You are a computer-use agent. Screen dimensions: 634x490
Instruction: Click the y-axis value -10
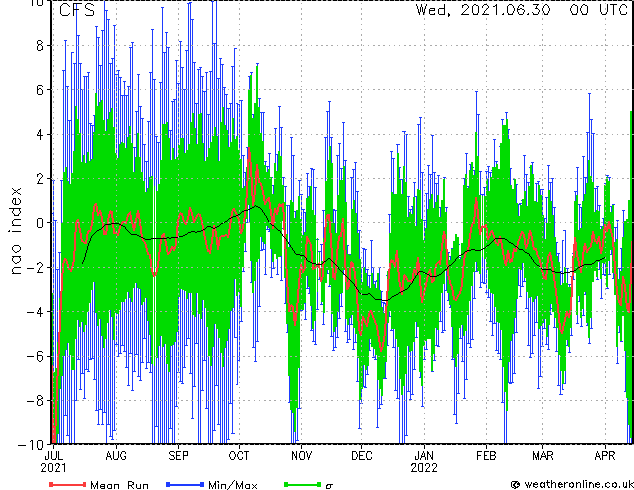31,445
